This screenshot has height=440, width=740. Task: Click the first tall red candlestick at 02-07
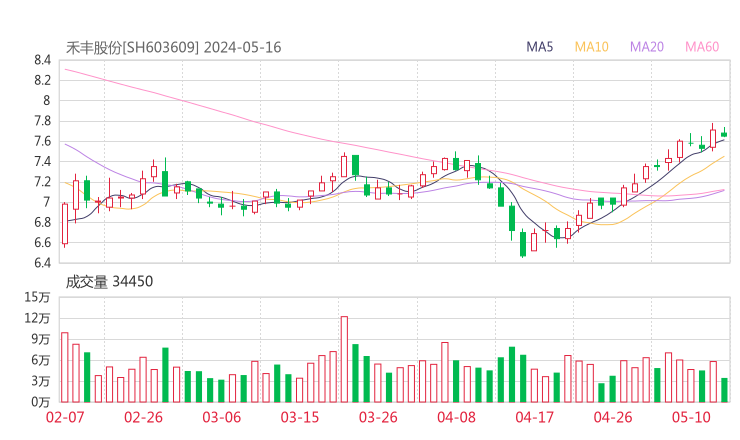coord(65,224)
